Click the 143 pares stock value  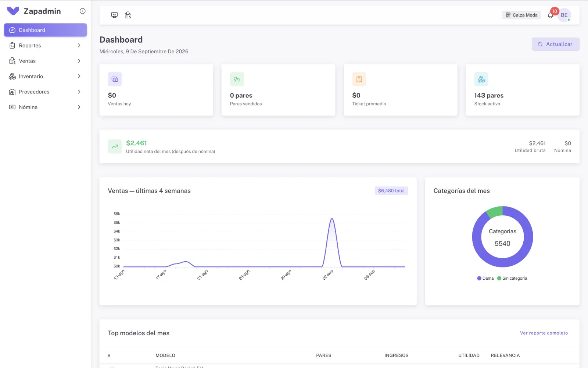click(x=489, y=96)
